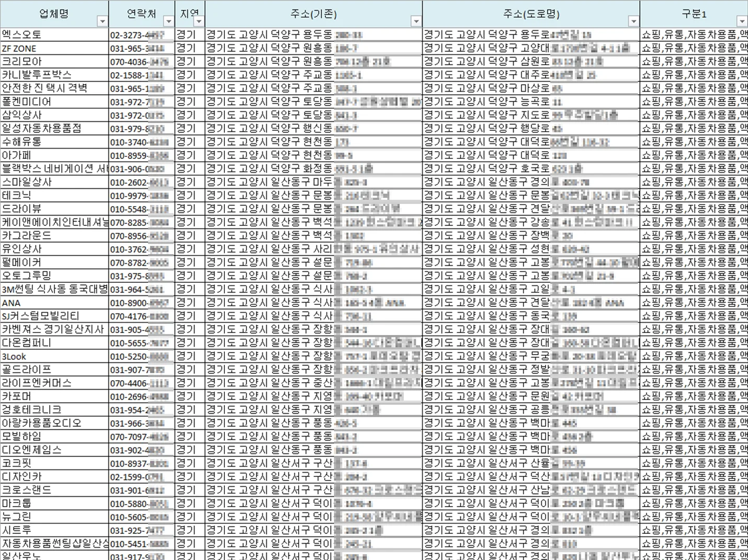
Task: Click the cell 마크툽
Action: (x=54, y=504)
